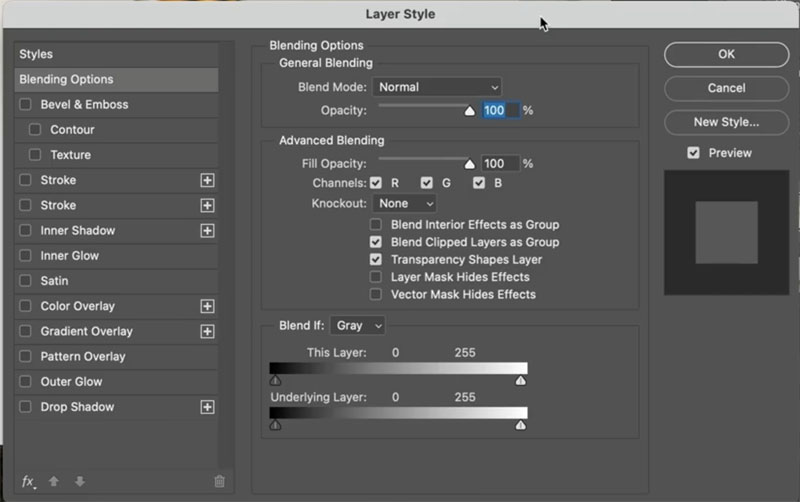Click the plus icon next to Gradient Overlay
The width and height of the screenshot is (800, 502).
207,332
